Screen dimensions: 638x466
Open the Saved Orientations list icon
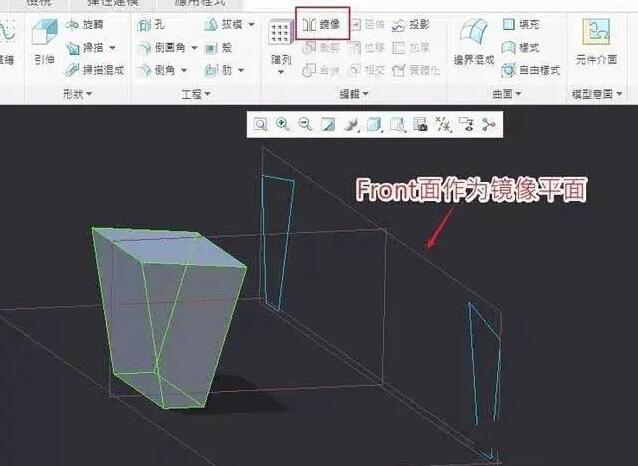tap(397, 125)
